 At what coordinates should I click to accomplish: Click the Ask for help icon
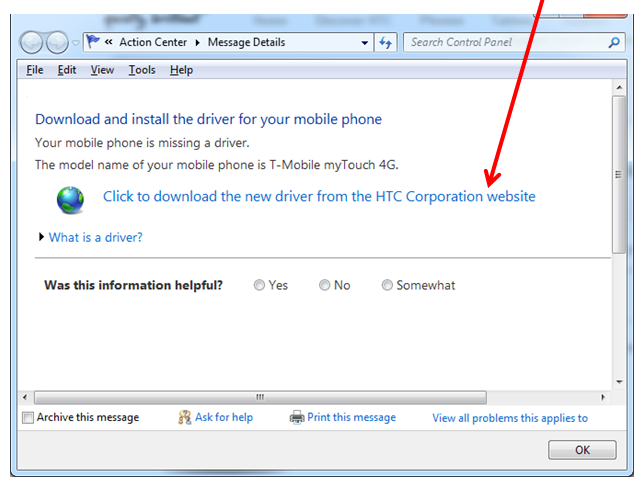point(184,417)
